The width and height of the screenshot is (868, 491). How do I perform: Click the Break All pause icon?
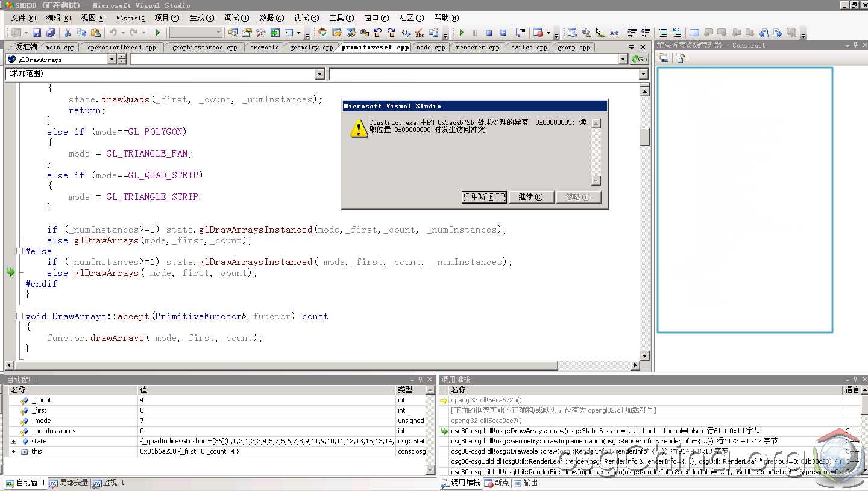click(475, 33)
